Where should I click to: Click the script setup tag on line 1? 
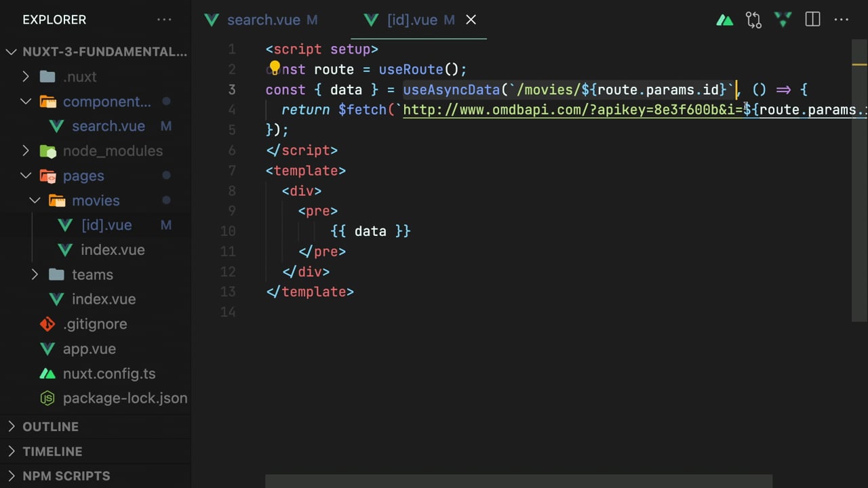click(322, 49)
